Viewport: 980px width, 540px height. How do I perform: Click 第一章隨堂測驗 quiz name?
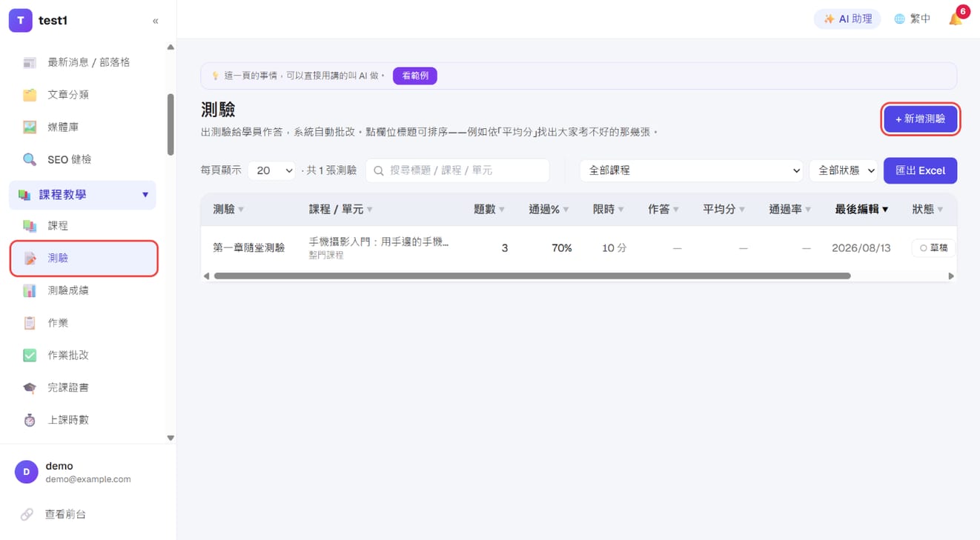click(x=248, y=248)
